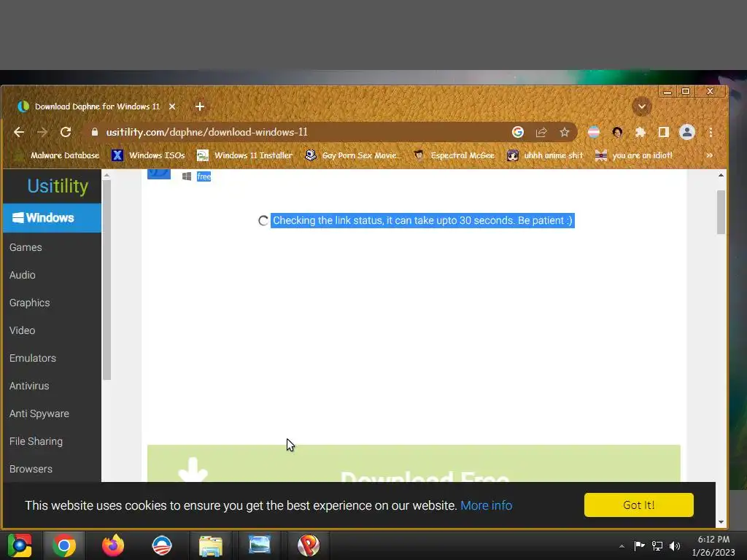Show more bookmarks with the double chevron

tap(709, 155)
